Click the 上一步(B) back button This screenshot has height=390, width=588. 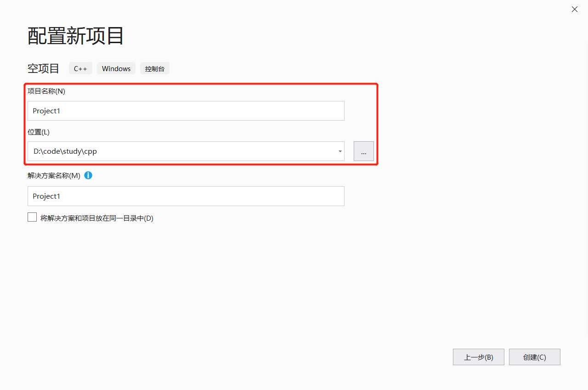click(479, 357)
